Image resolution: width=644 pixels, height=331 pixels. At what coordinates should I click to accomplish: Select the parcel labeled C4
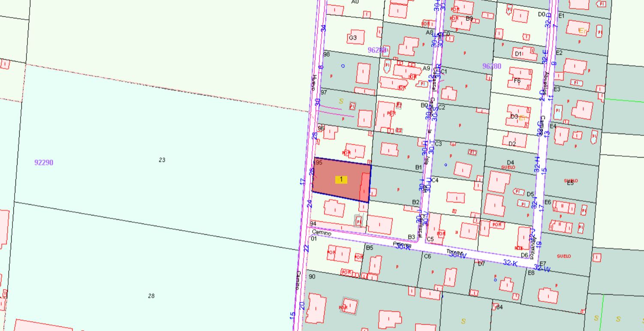click(435, 180)
